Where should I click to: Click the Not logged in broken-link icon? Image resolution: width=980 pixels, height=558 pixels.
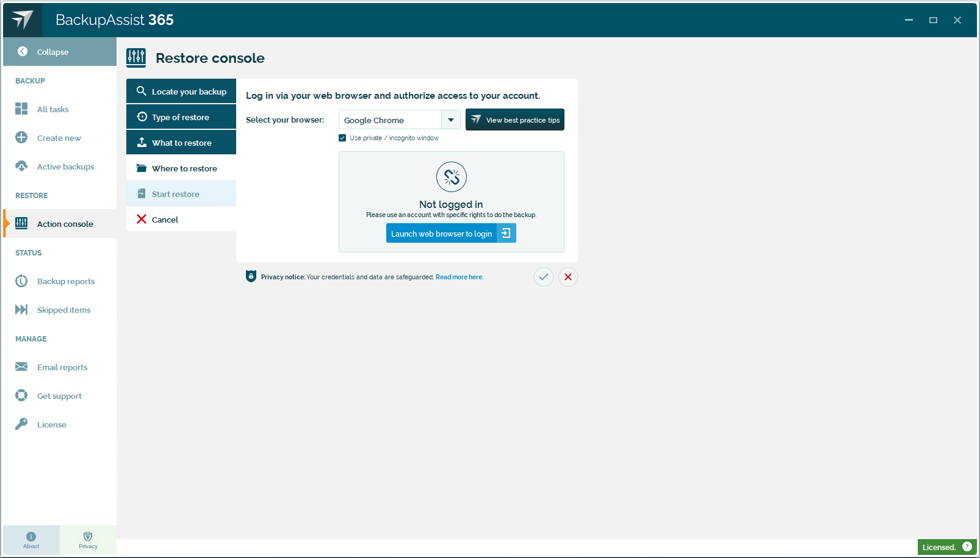pos(452,177)
